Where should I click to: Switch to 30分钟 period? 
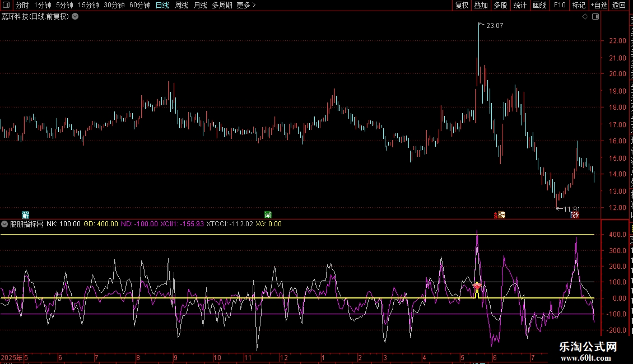pos(114,5)
